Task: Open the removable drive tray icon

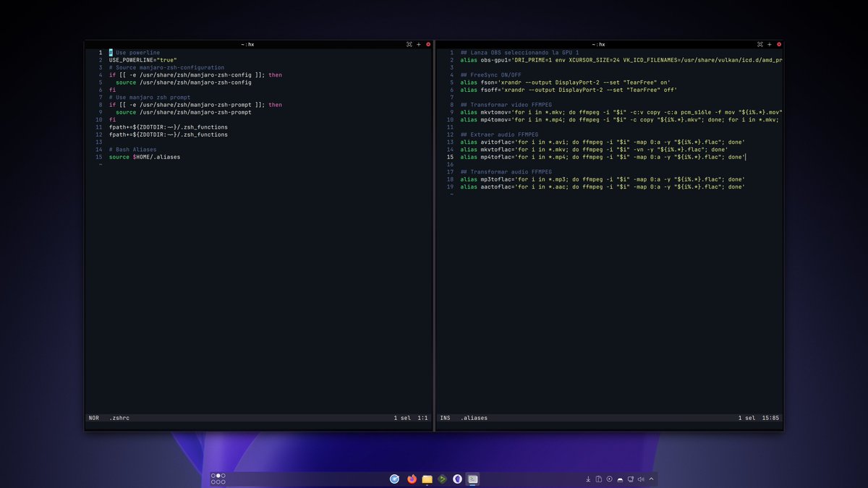Action: pos(620,479)
